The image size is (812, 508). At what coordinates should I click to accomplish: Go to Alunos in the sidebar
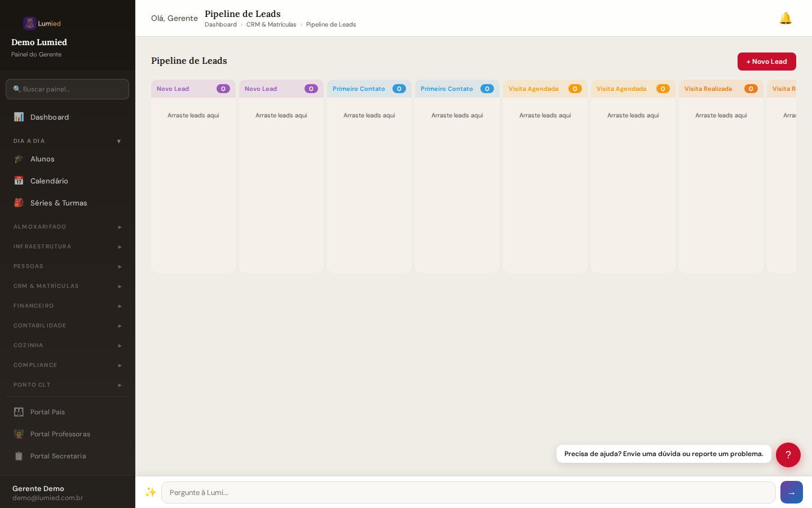[x=42, y=159]
